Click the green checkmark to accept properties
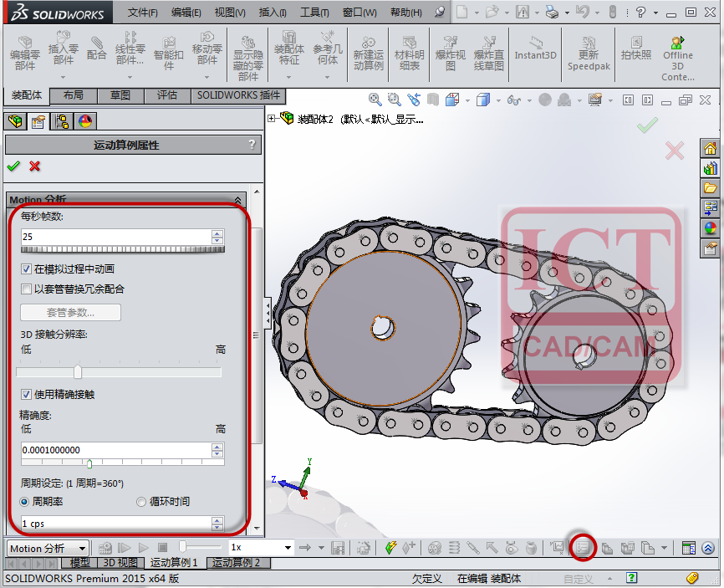Viewport: 724px width, 588px height. [x=14, y=166]
